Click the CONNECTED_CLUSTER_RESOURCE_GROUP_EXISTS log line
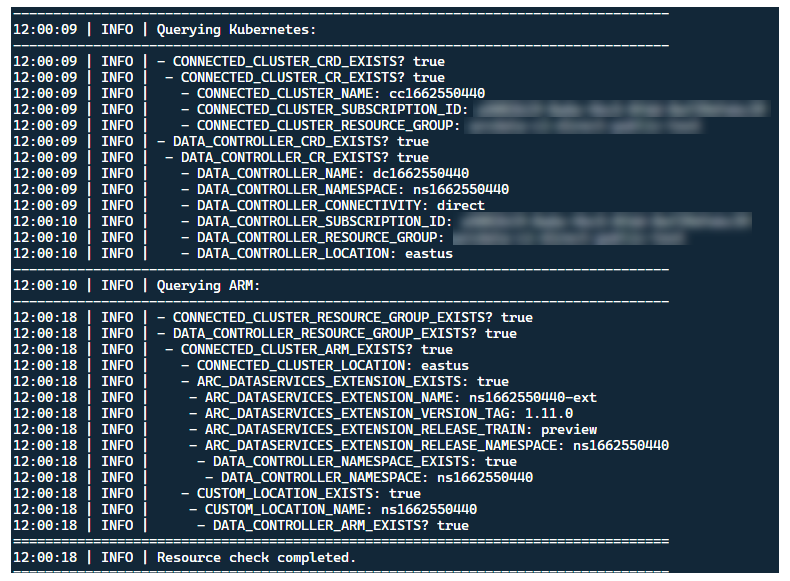The height and width of the screenshot is (581, 790). point(344,317)
